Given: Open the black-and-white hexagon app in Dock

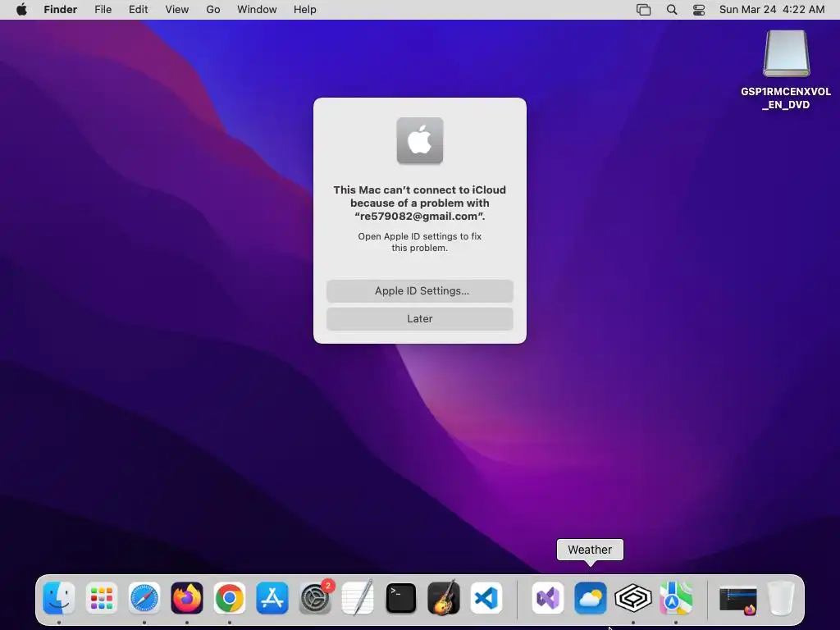Looking at the screenshot, I should 633,598.
